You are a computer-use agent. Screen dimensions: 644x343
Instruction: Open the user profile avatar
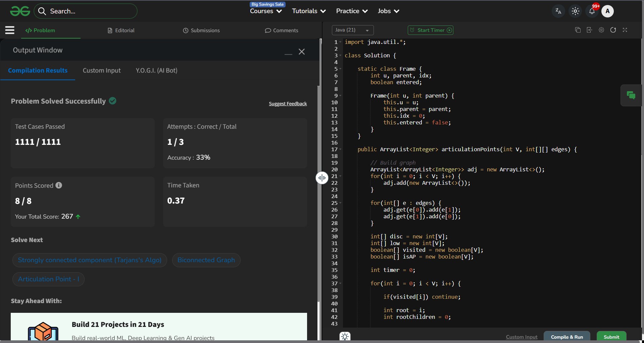pos(607,11)
